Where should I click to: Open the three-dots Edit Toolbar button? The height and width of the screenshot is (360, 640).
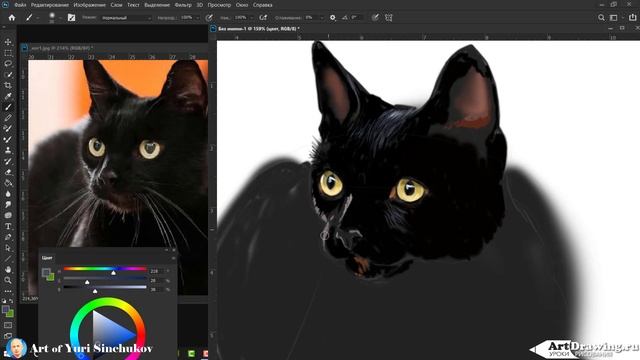click(8, 291)
